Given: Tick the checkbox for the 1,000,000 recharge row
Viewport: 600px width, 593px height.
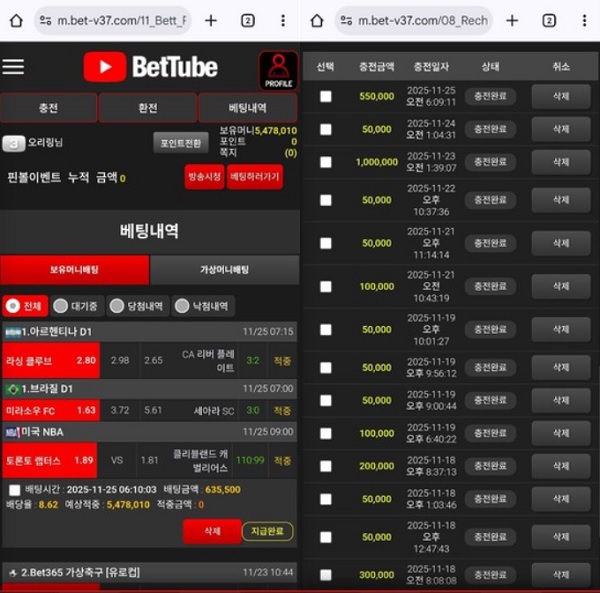Looking at the screenshot, I should pos(325,162).
